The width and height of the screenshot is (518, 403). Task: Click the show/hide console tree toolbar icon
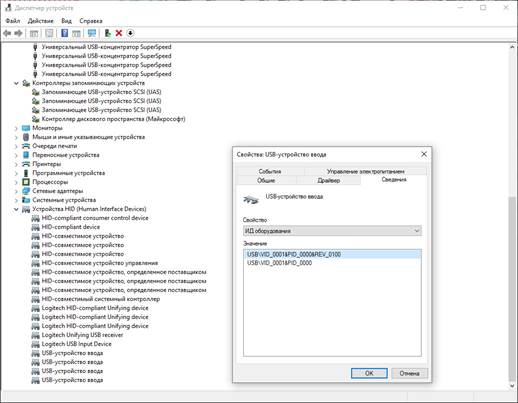pyautogui.click(x=34, y=33)
